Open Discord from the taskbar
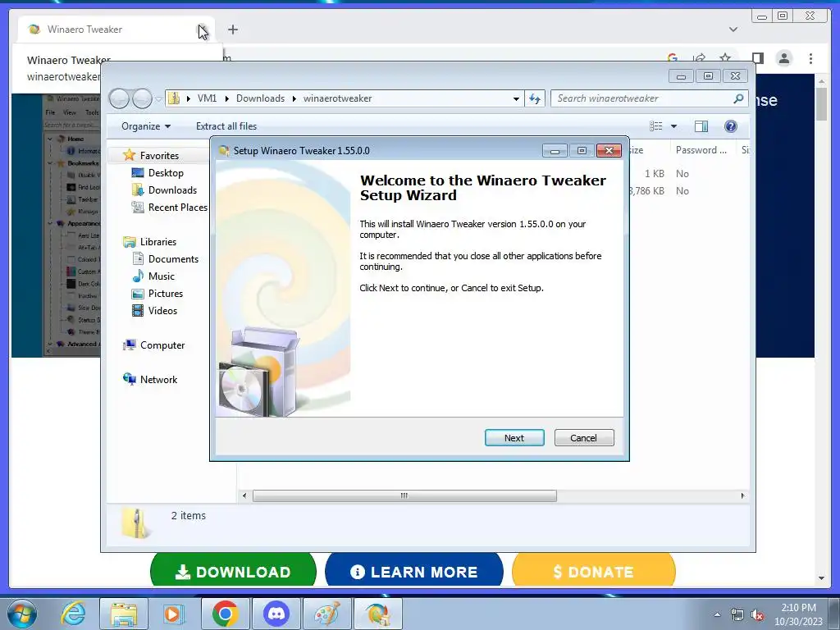840x630 pixels. tap(276, 614)
